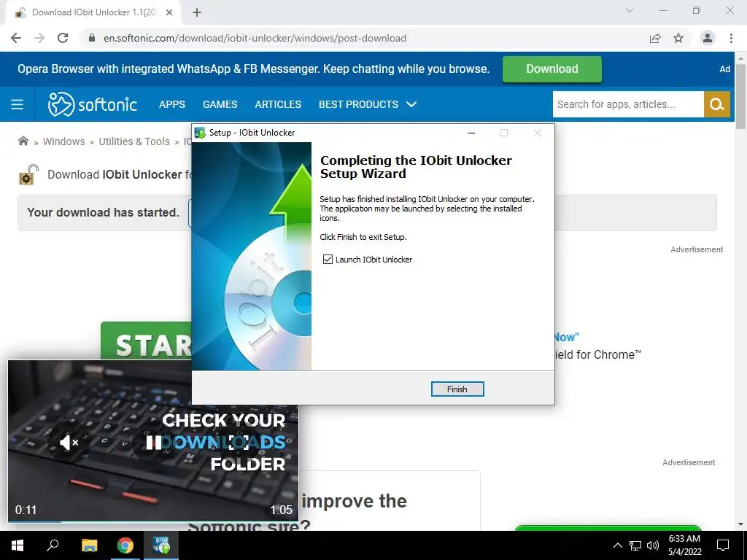This screenshot has height=560, width=747.
Task: Reload the page with the refresh icon
Action: point(63,38)
